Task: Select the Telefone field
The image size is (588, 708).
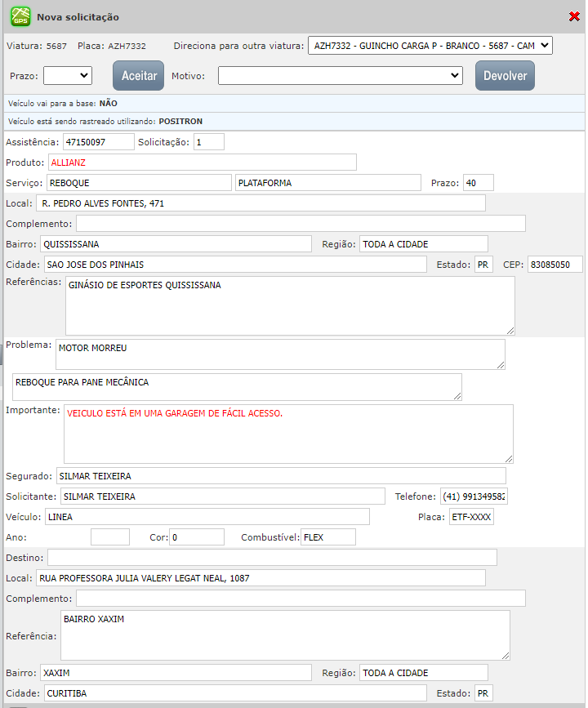Action: (x=474, y=496)
